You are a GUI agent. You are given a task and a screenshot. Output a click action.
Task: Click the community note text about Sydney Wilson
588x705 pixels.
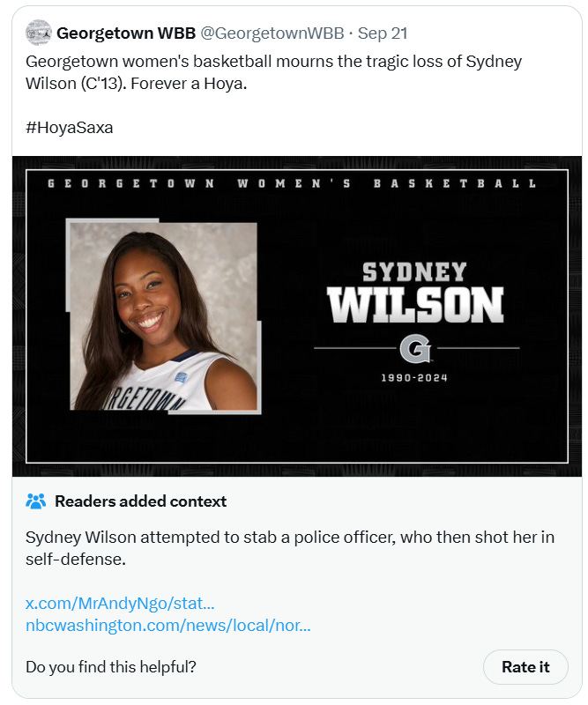(x=290, y=548)
